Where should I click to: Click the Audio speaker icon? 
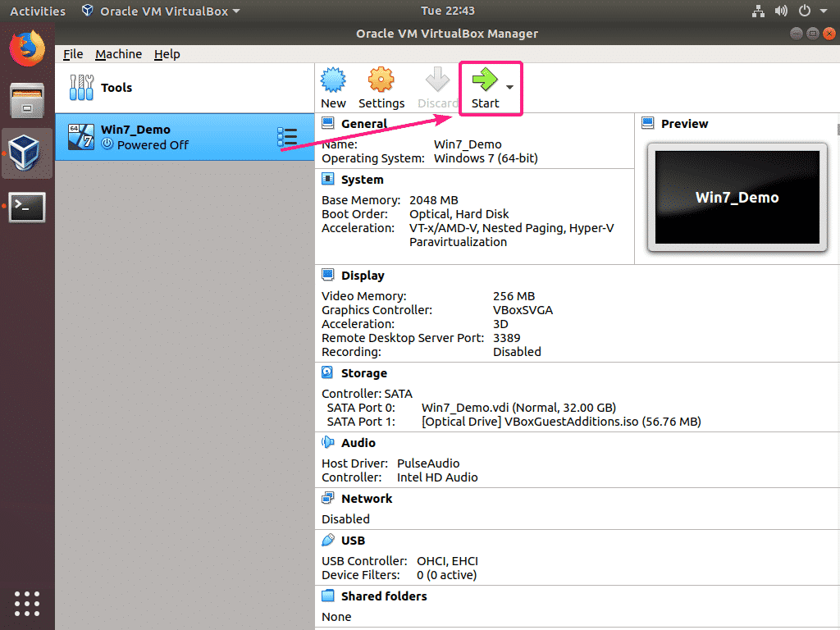click(327, 442)
